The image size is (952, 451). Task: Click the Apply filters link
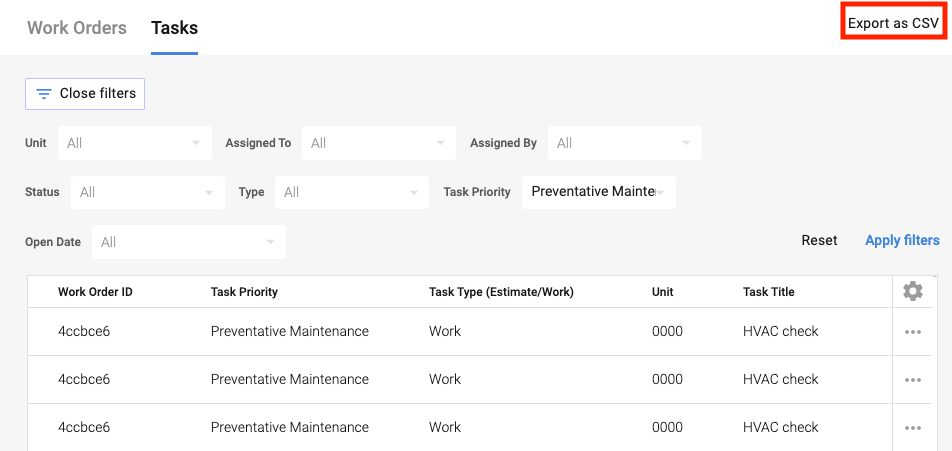[902, 240]
